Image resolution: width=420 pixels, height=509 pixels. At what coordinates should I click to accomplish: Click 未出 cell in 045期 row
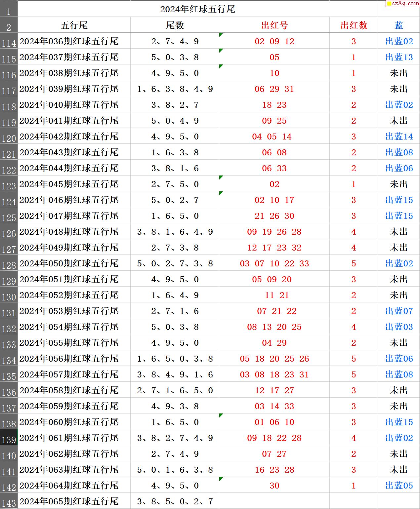point(399,184)
